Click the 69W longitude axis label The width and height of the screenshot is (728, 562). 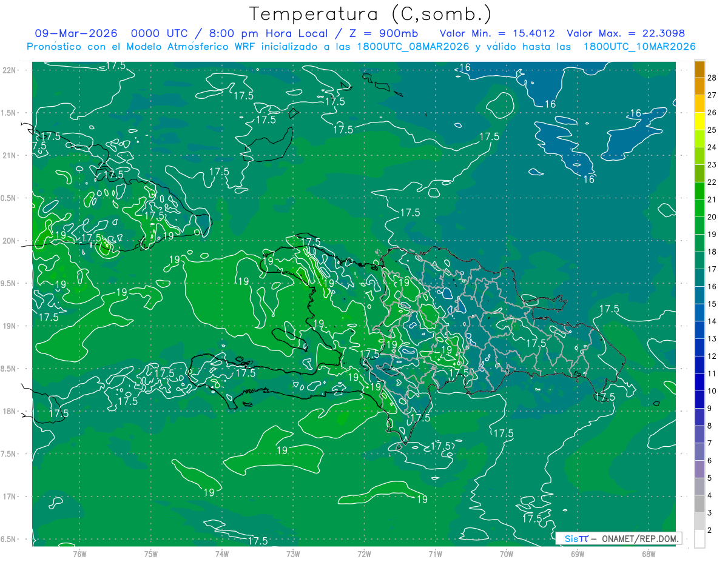click(x=578, y=554)
